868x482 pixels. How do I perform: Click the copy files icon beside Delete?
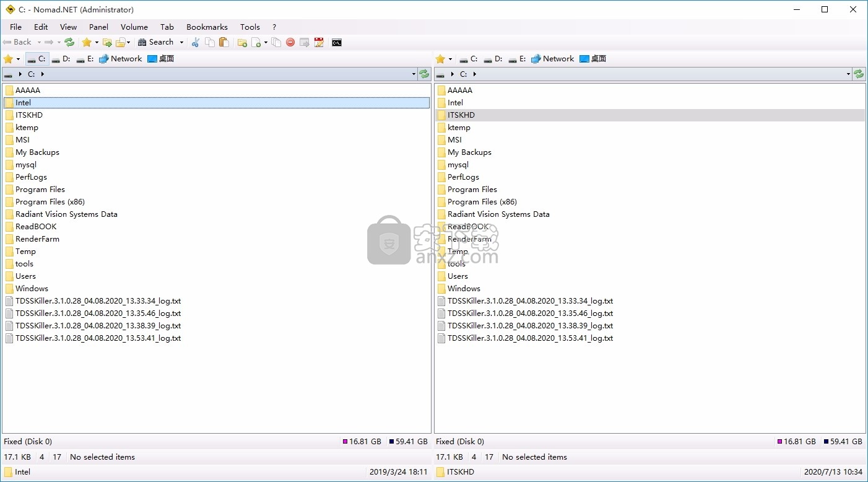[x=276, y=42]
